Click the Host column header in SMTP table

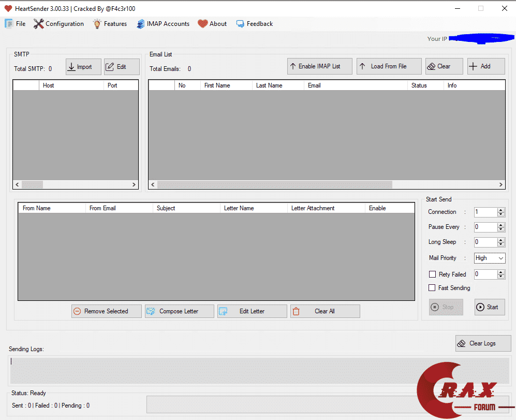coord(71,85)
